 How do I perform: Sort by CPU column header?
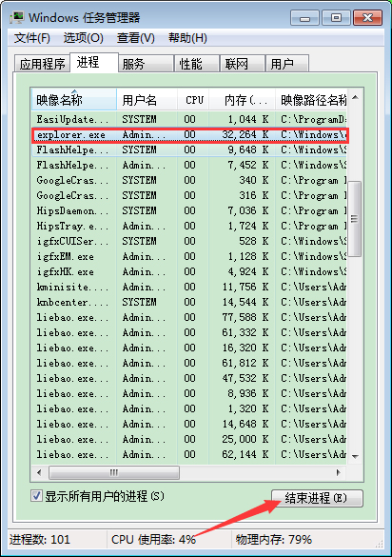point(193,100)
